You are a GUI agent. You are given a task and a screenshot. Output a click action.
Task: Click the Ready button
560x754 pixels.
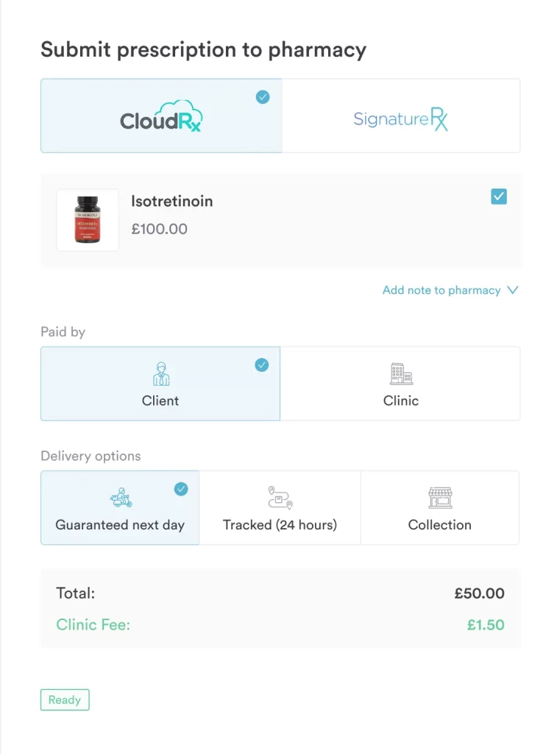tap(65, 700)
